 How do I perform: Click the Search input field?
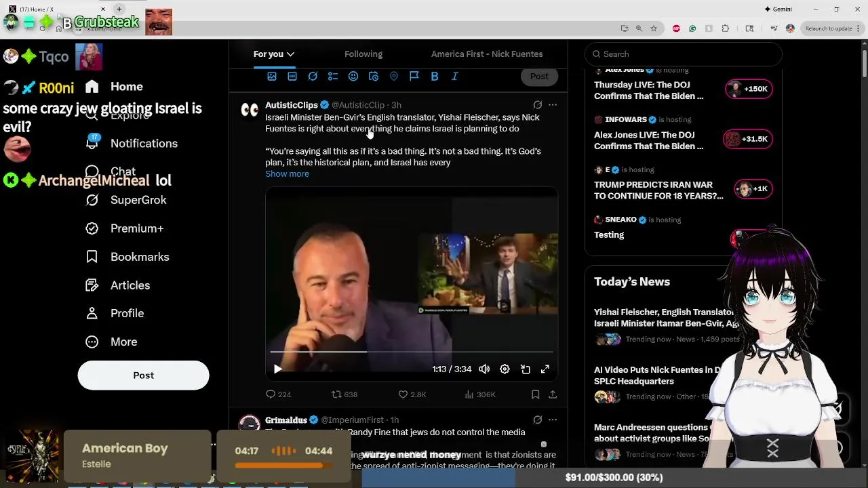pos(683,54)
